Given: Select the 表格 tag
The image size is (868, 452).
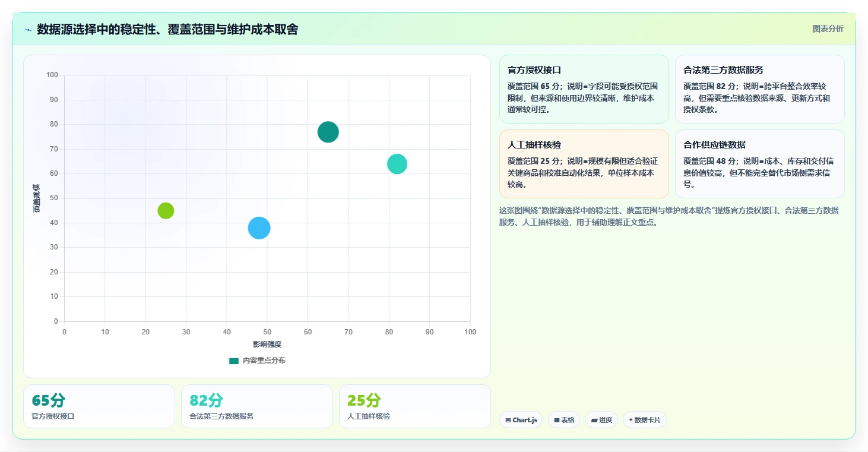Looking at the screenshot, I should pos(564,420).
